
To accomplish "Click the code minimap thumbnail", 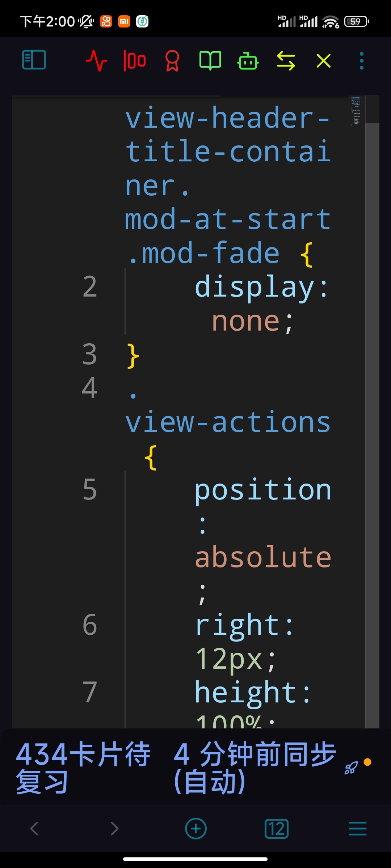I will click(357, 111).
